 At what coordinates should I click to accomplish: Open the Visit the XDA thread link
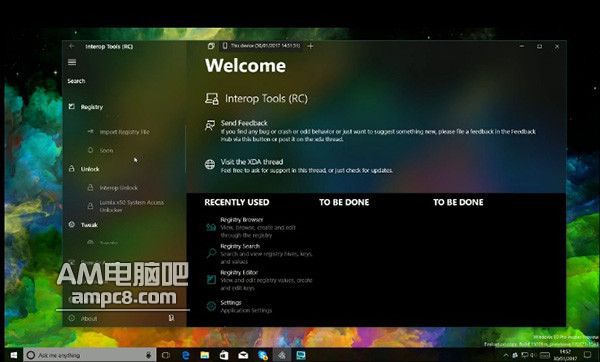(x=252, y=162)
